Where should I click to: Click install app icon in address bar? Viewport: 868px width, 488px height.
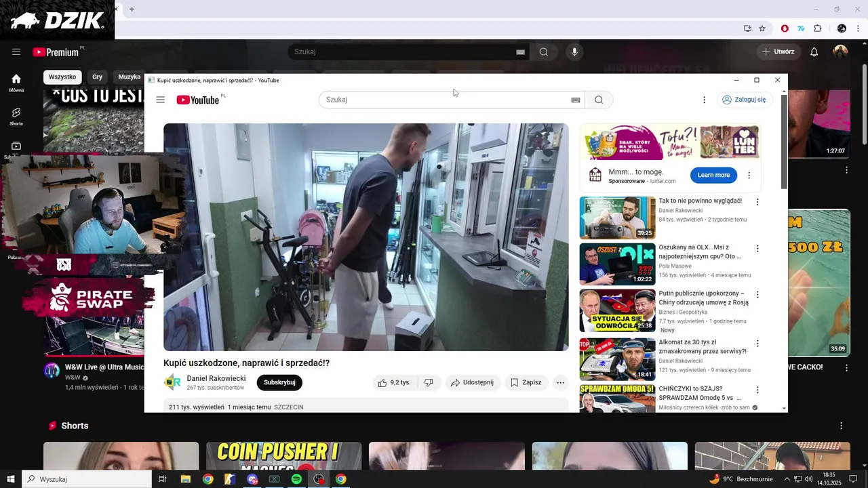tap(747, 28)
